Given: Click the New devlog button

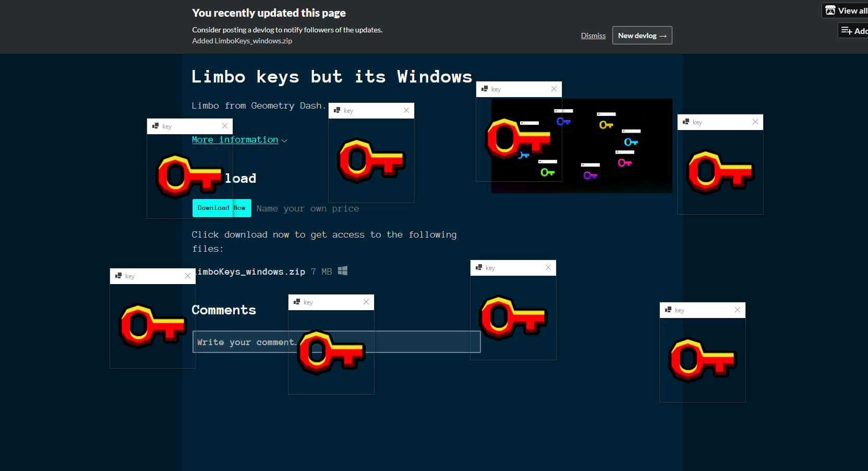Looking at the screenshot, I should (642, 35).
